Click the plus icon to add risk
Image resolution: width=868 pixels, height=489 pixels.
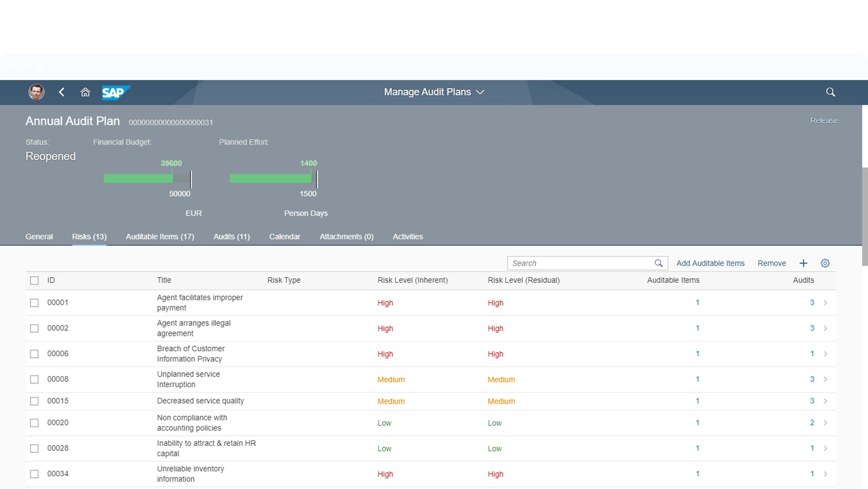(x=803, y=263)
